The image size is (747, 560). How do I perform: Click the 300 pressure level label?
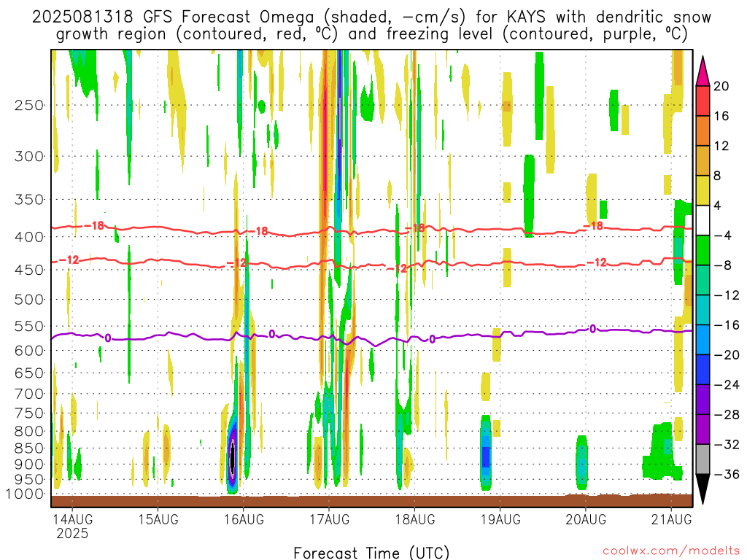pos(29,156)
